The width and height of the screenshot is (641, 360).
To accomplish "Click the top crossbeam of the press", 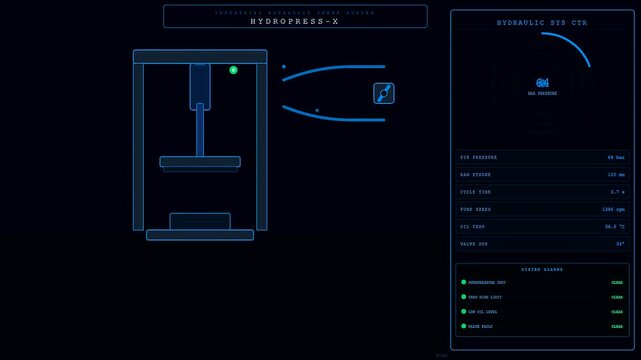I will (200, 57).
